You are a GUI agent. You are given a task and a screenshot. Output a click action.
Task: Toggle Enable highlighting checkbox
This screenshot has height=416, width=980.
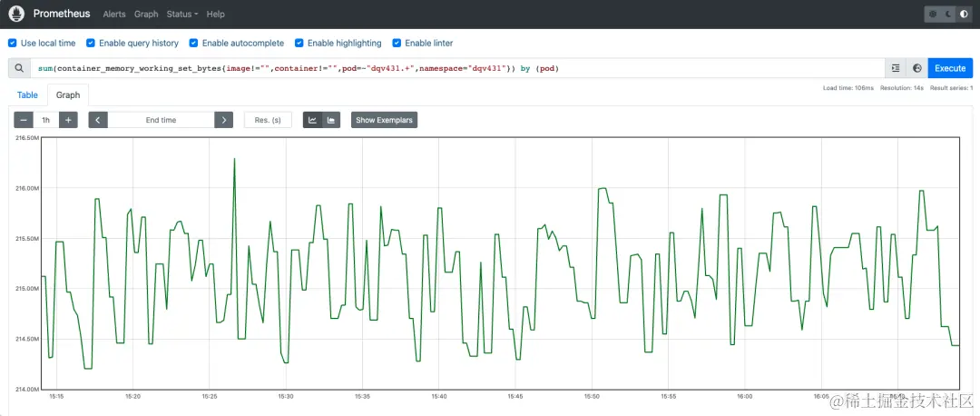tap(299, 44)
